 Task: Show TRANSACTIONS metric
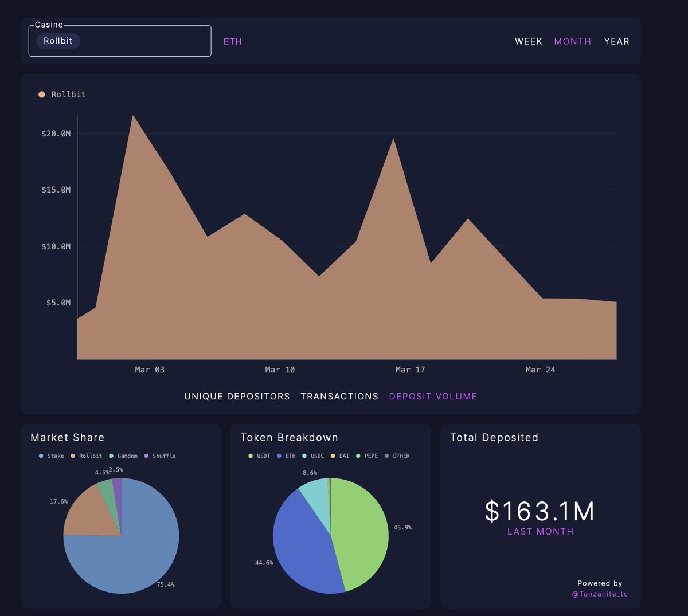pos(339,397)
